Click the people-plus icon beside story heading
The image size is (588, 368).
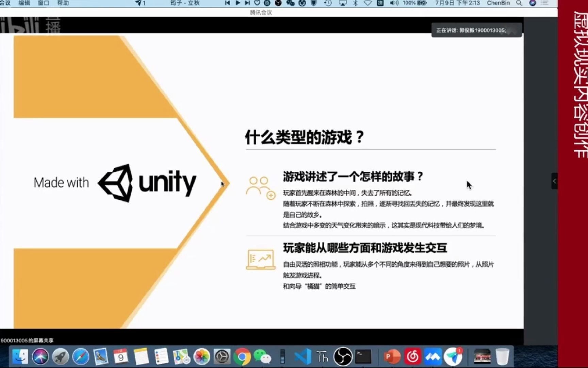(x=261, y=188)
